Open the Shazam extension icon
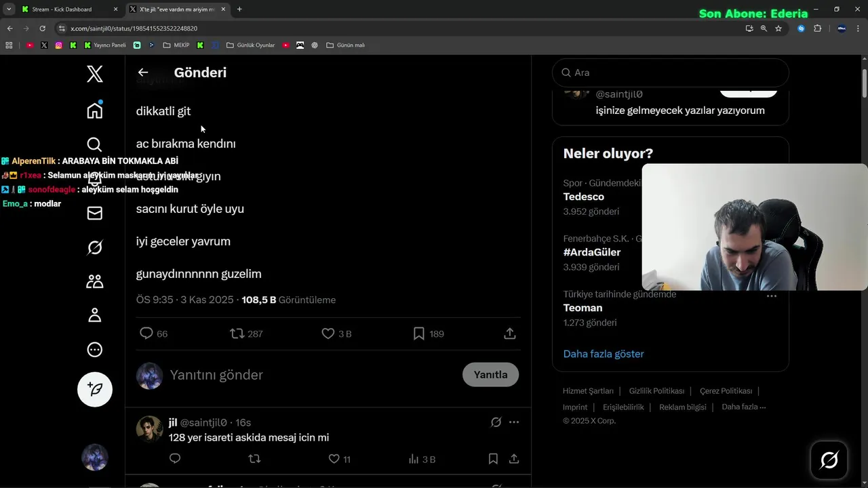 (x=801, y=28)
